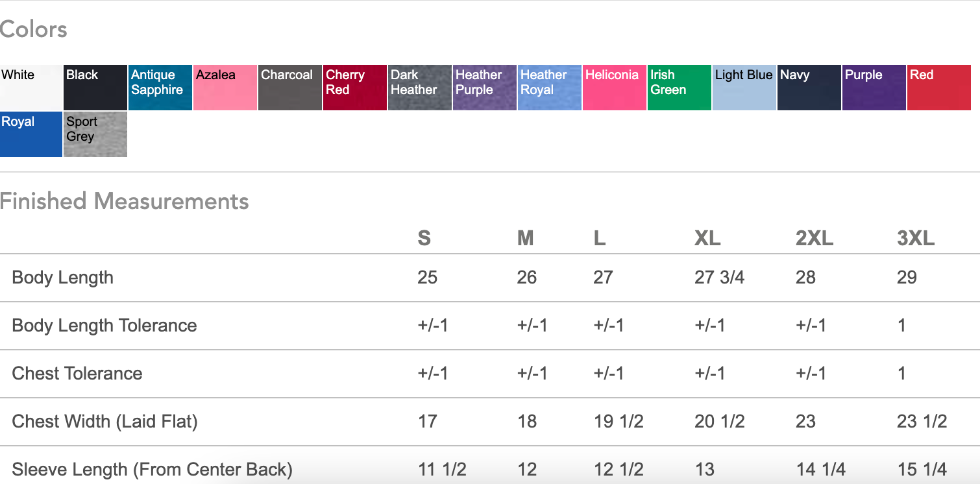This screenshot has height=484, width=980.
Task: Pick the Dark Heather swatch
Action: point(420,88)
